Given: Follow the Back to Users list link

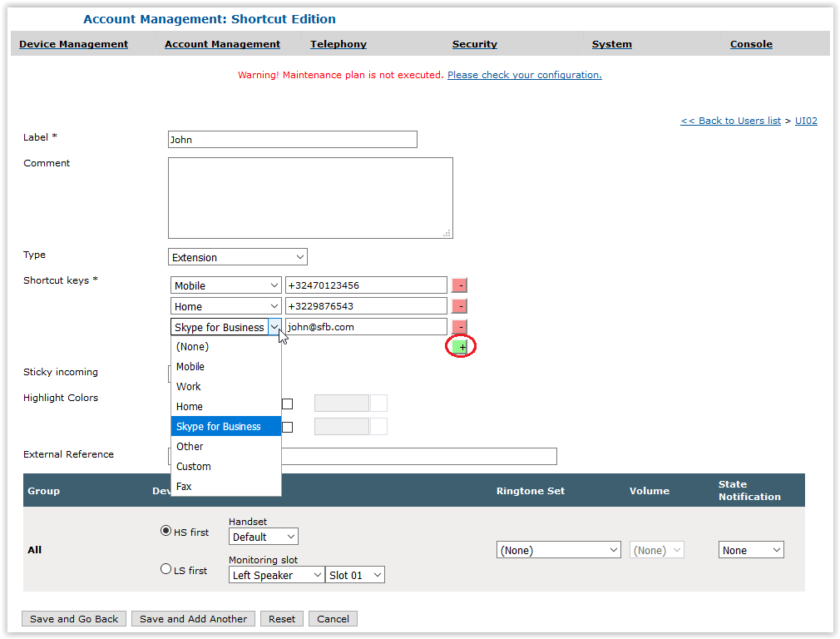Looking at the screenshot, I should pos(731,121).
